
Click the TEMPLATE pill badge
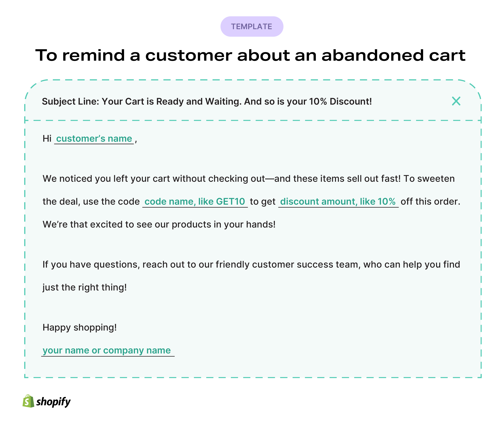click(x=252, y=27)
